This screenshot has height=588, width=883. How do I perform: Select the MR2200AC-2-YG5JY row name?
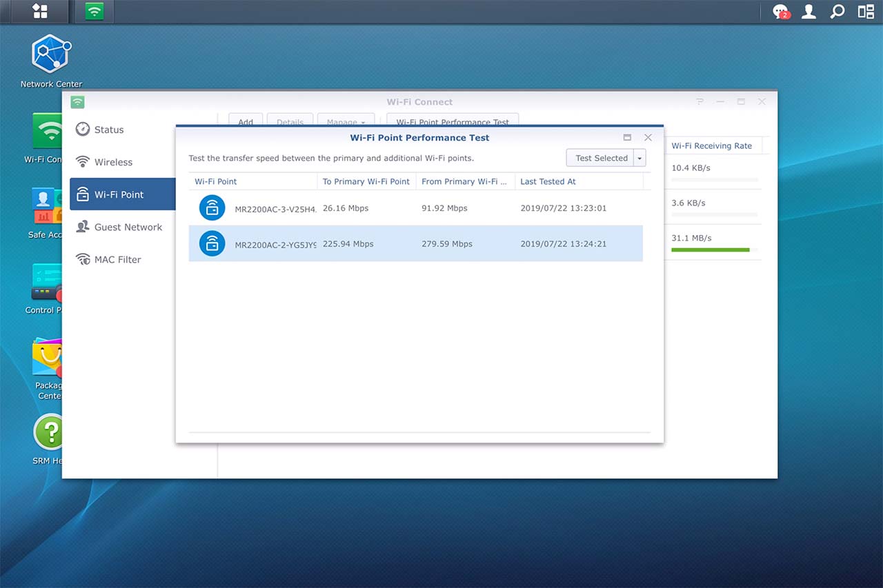pyautogui.click(x=275, y=245)
